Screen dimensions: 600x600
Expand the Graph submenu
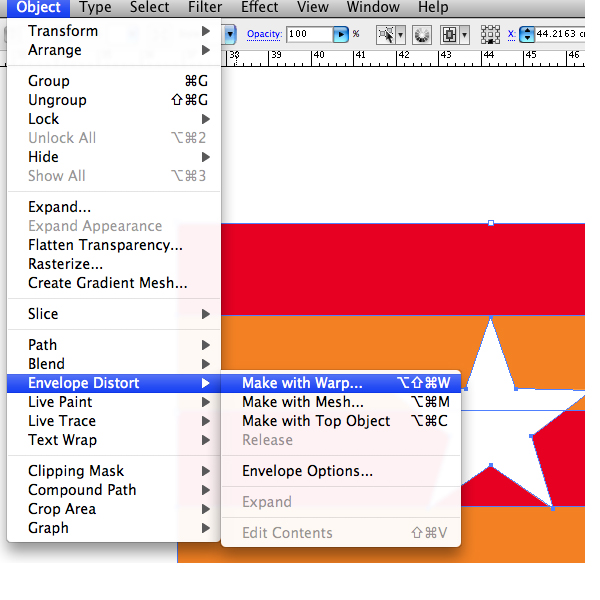[x=114, y=528]
